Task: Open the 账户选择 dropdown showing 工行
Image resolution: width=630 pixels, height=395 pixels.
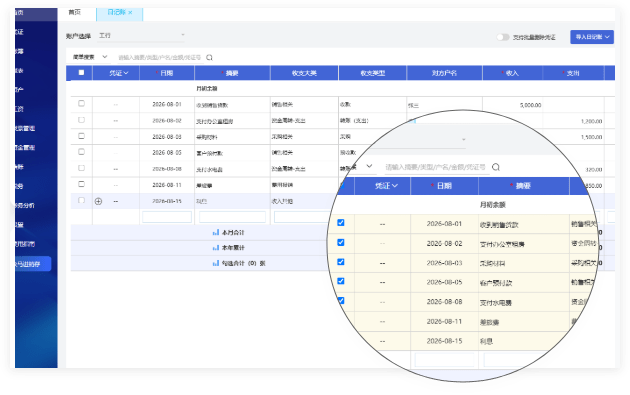Action: [142, 36]
